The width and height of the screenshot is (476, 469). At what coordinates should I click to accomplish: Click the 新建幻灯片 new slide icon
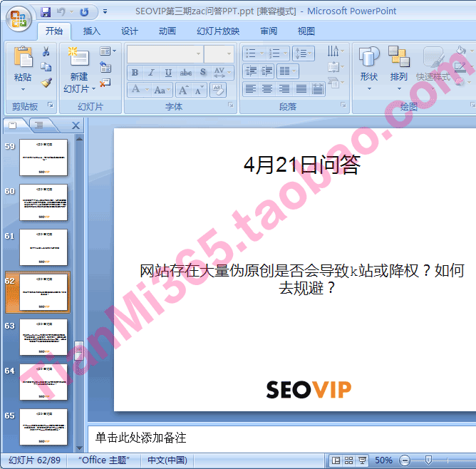(78, 57)
